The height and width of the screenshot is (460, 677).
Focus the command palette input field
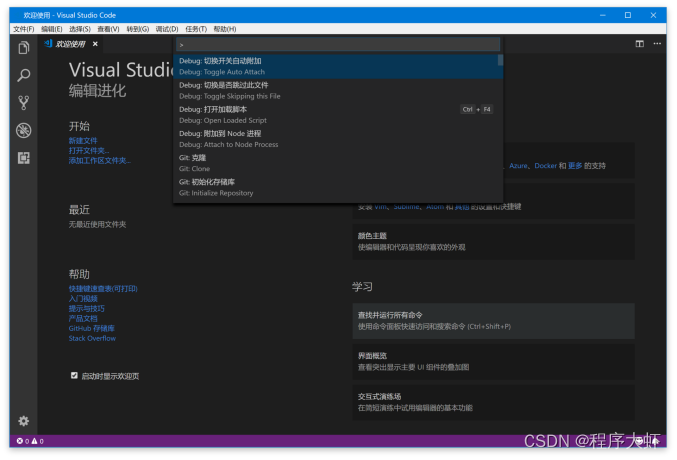(338, 44)
